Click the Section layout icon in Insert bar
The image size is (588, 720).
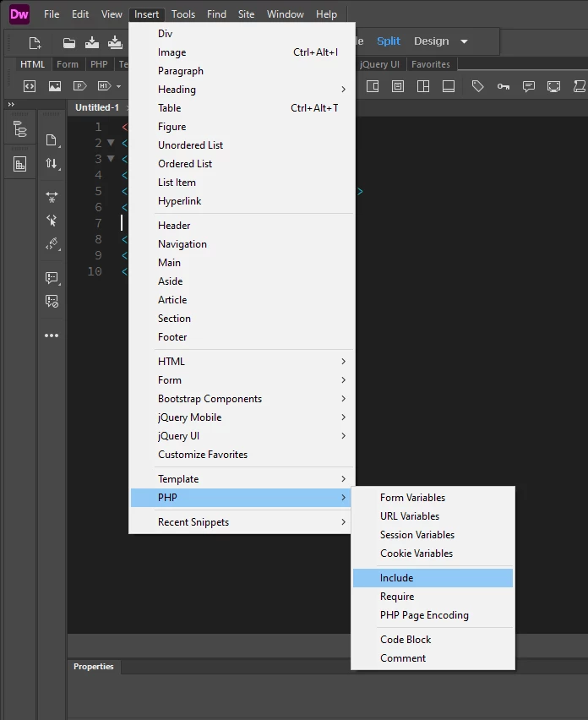pyautogui.click(x=423, y=86)
